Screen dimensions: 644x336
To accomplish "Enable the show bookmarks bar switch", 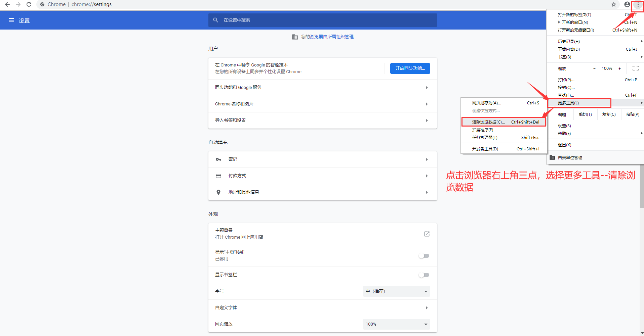I will [x=424, y=275].
